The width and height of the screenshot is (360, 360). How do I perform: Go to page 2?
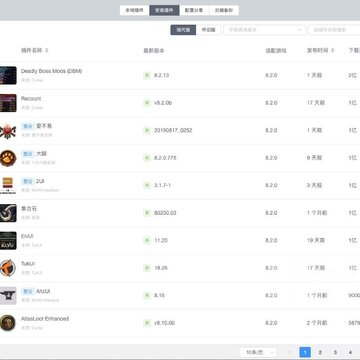click(x=320, y=352)
